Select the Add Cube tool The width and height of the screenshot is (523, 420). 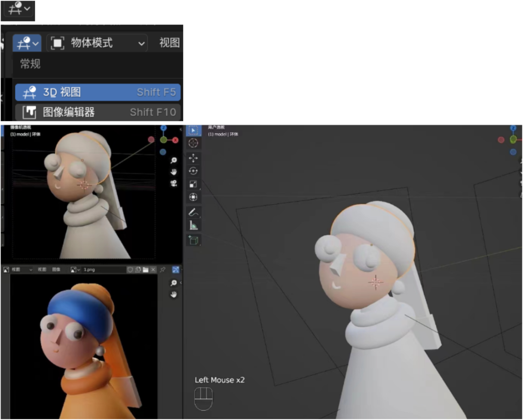pos(193,240)
